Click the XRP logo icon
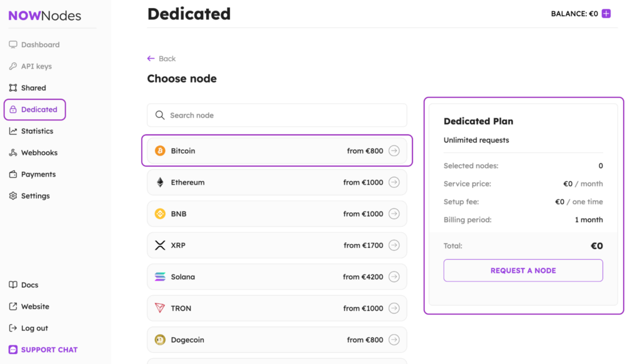This screenshot has width=640, height=364. pos(160,245)
